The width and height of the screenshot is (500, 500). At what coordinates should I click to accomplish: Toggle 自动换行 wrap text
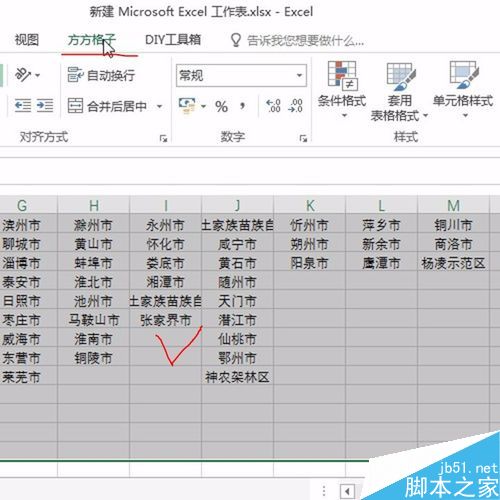pyautogui.click(x=101, y=75)
